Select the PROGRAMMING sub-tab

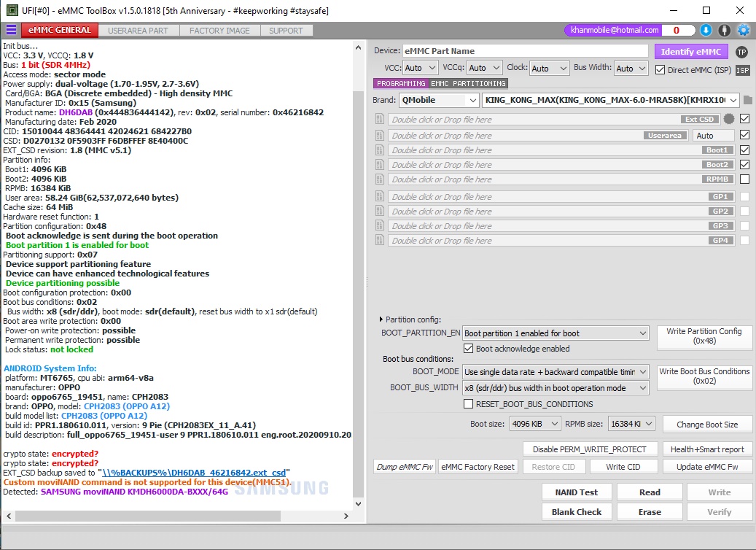(x=401, y=83)
